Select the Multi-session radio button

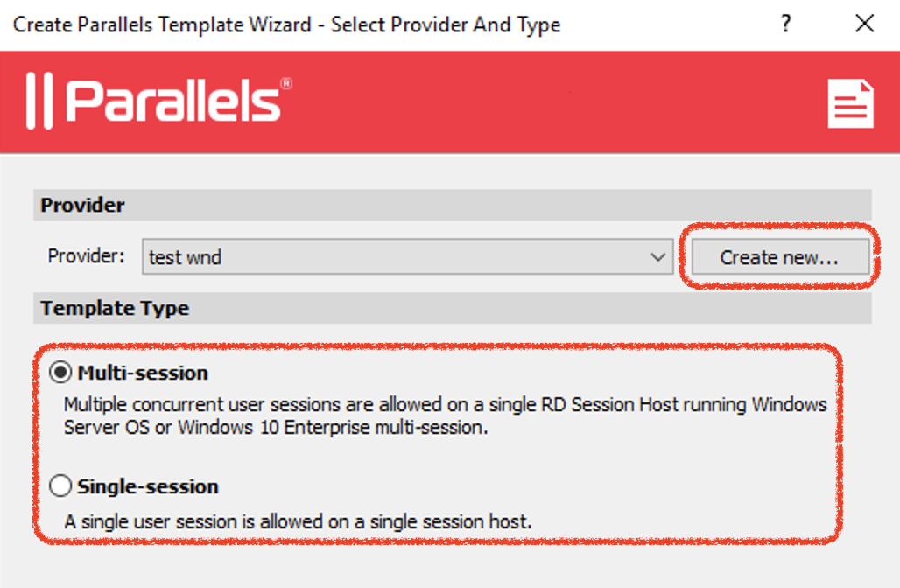pyautogui.click(x=60, y=374)
